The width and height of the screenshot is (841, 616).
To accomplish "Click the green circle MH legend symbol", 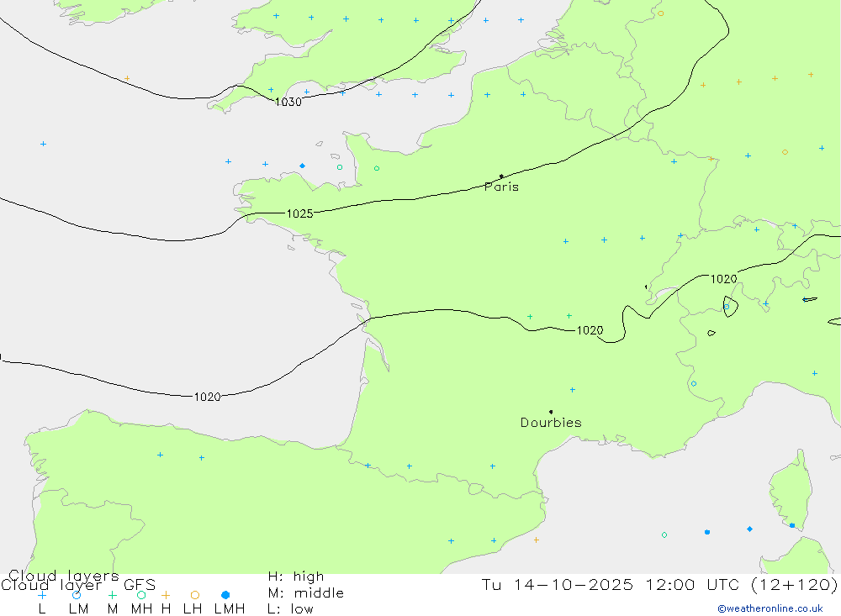I will (141, 595).
